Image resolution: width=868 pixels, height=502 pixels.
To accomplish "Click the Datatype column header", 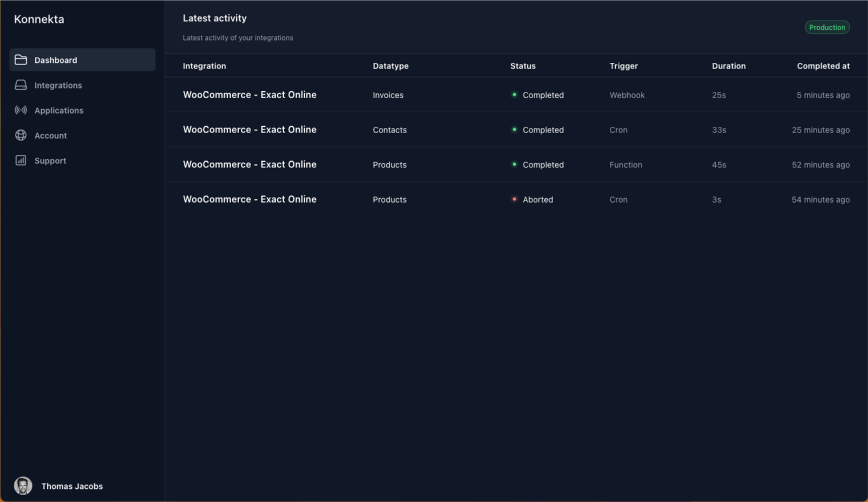I will coord(390,66).
